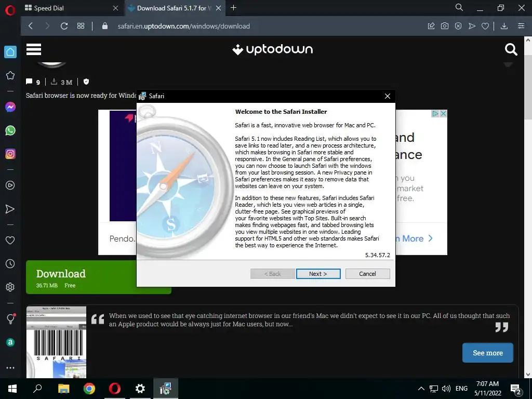This screenshot has height=399, width=532.
Task: Open a new tab with plus button
Action: tap(233, 8)
